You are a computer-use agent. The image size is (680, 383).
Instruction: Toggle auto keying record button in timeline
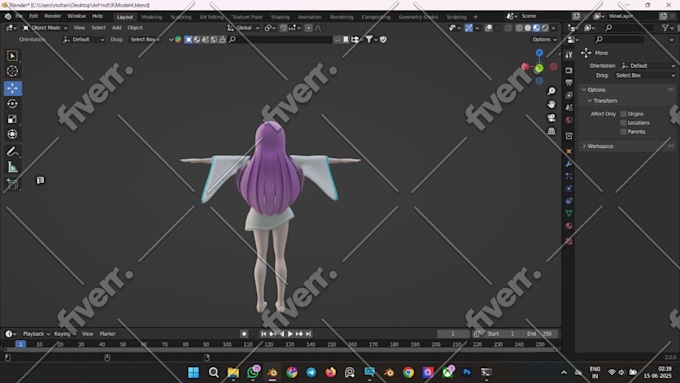(x=244, y=334)
